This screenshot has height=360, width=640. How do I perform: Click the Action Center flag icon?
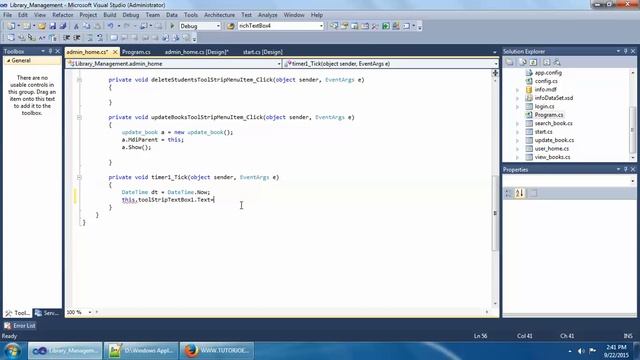click(x=592, y=351)
